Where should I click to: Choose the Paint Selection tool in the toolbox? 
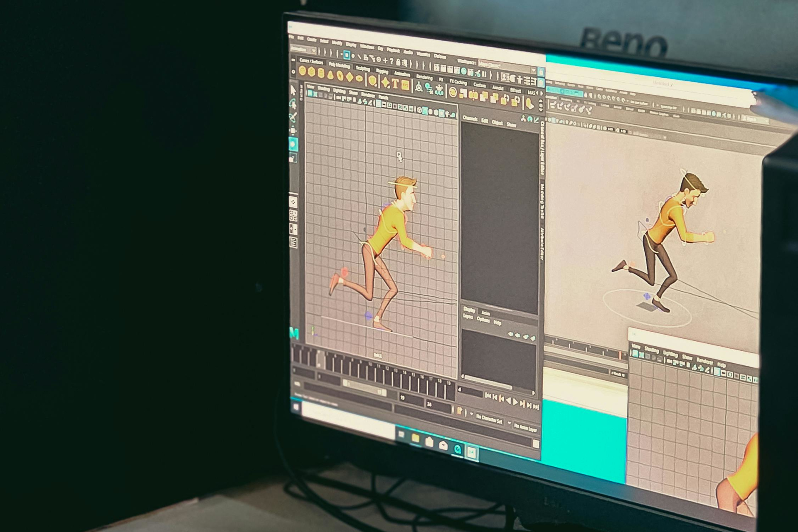pos(293,117)
